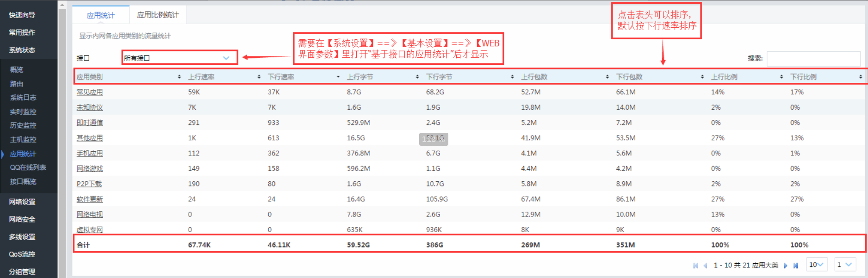Select the 应用统计 tab

click(100, 15)
